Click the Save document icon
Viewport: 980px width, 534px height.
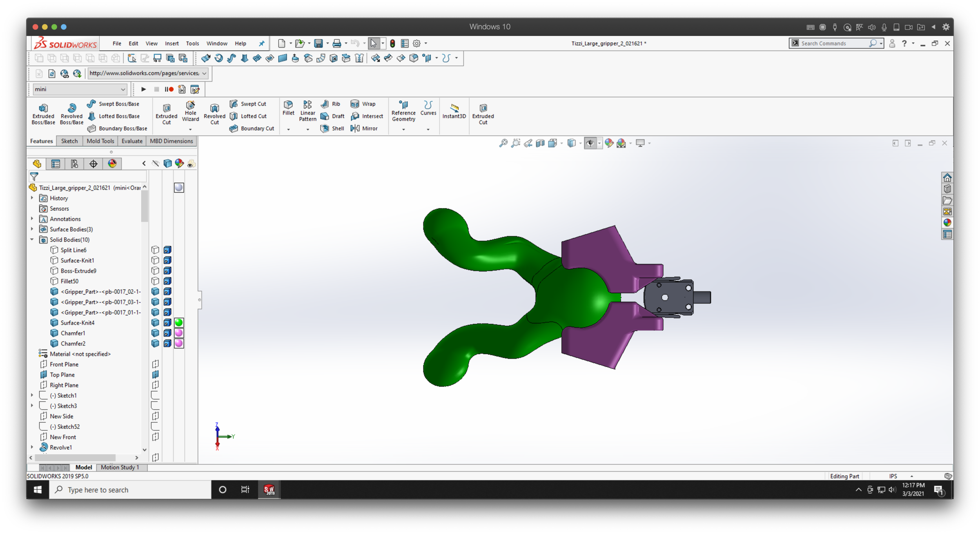point(318,44)
